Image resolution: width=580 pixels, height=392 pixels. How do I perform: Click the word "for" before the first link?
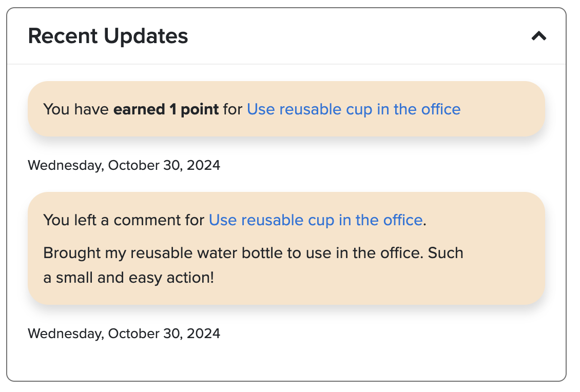click(233, 109)
